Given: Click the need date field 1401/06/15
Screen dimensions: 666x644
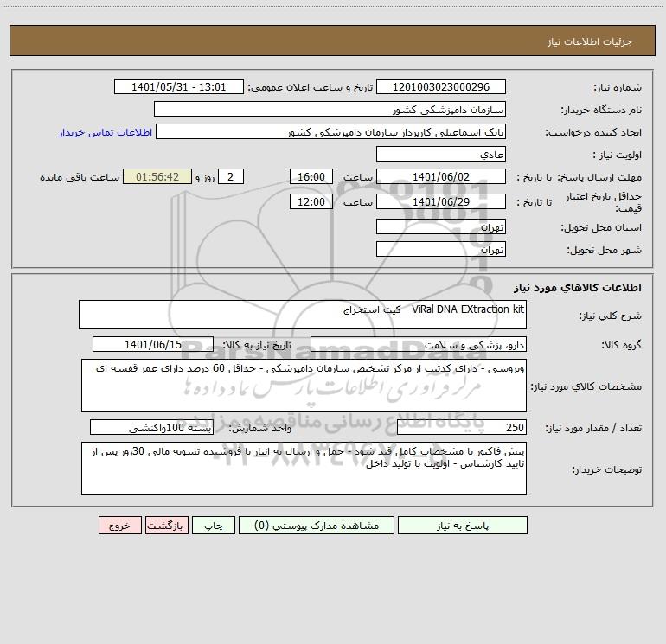Looking at the screenshot, I should (x=153, y=344).
